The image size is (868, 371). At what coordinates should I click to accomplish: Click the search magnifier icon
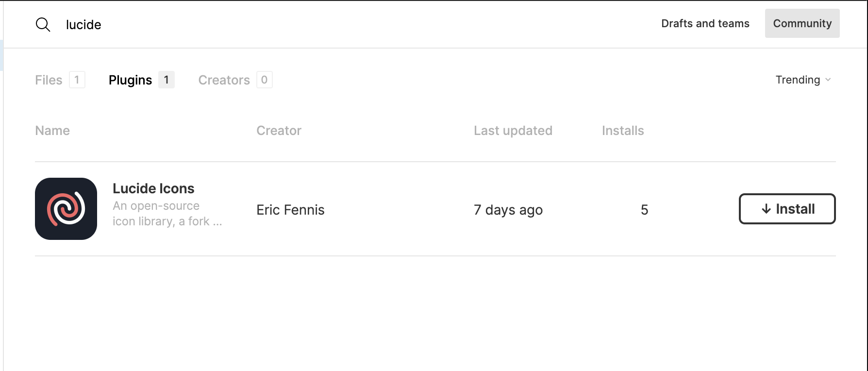[x=43, y=24]
